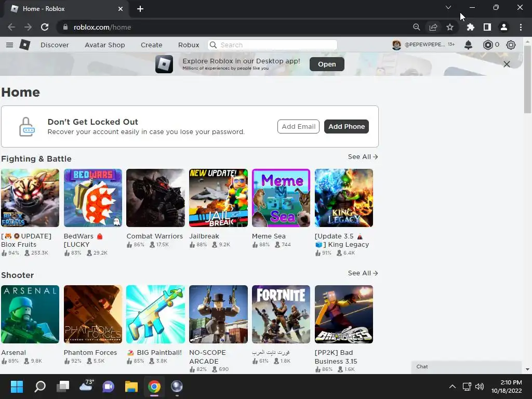View site information lock icon
532x399 pixels.
pos(65,27)
